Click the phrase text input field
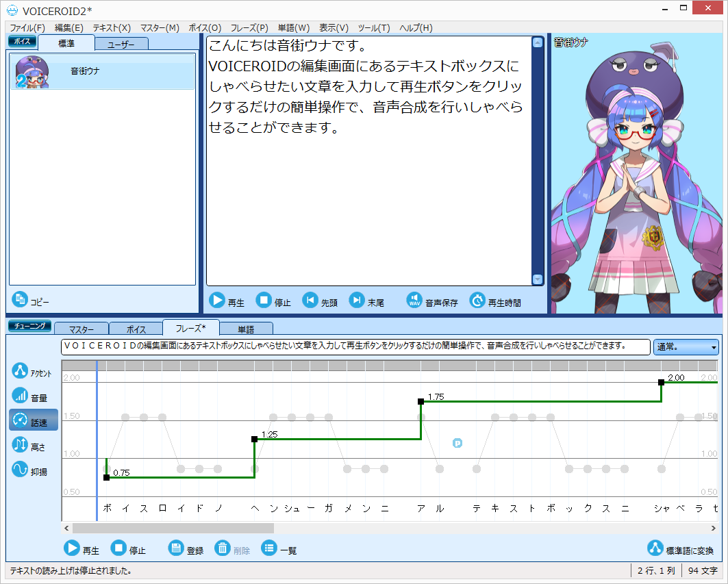The height and width of the screenshot is (584, 728). tap(355, 346)
